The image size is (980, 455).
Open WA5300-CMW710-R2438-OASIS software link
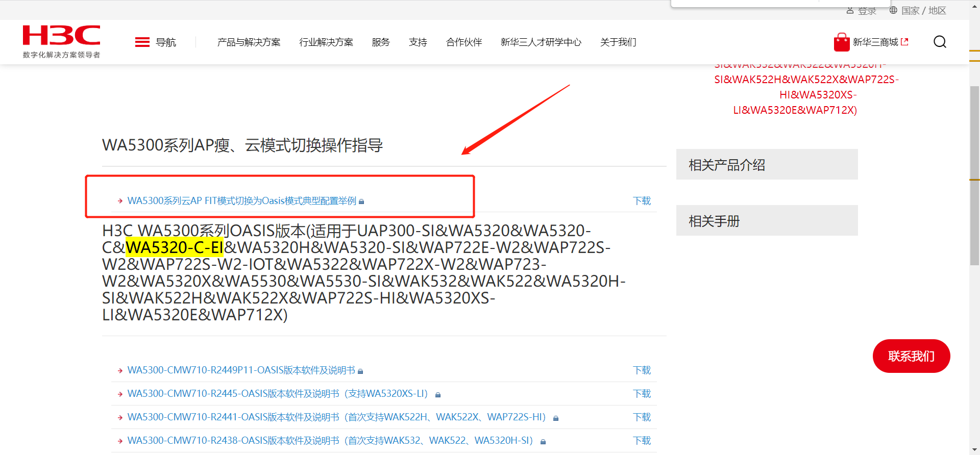[330, 440]
